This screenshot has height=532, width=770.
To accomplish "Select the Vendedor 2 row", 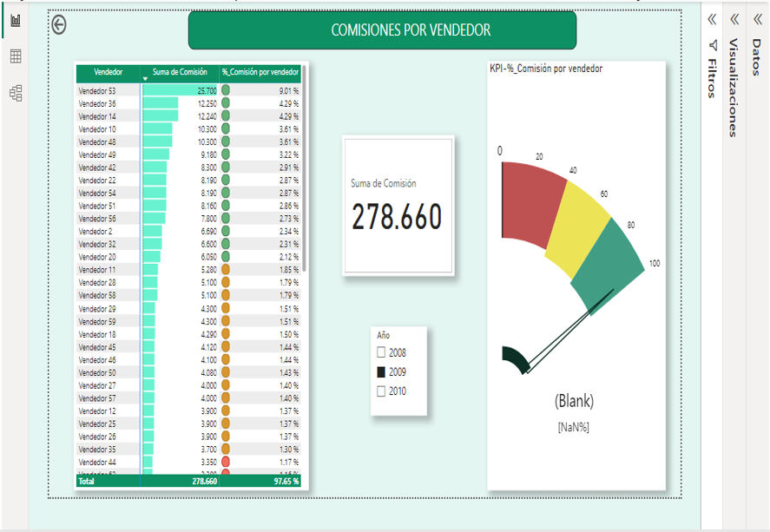I will (189, 231).
